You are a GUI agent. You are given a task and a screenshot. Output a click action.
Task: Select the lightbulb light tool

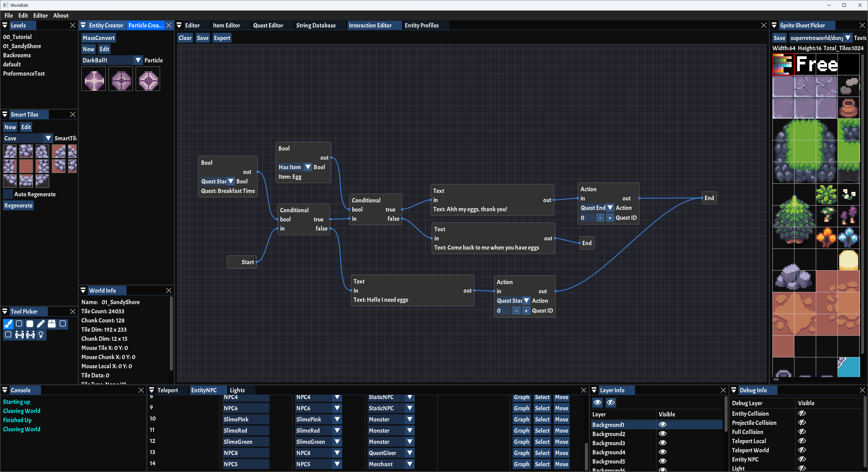[41, 335]
